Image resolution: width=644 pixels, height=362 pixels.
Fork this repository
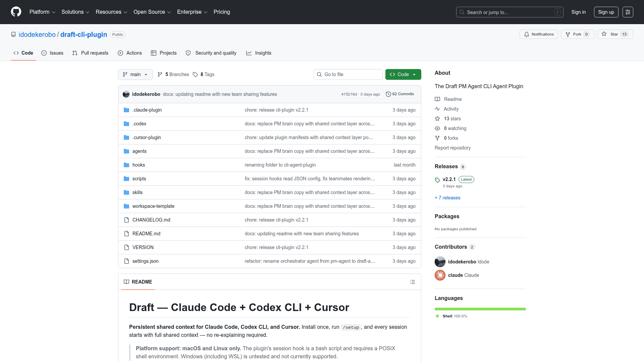[577, 34]
